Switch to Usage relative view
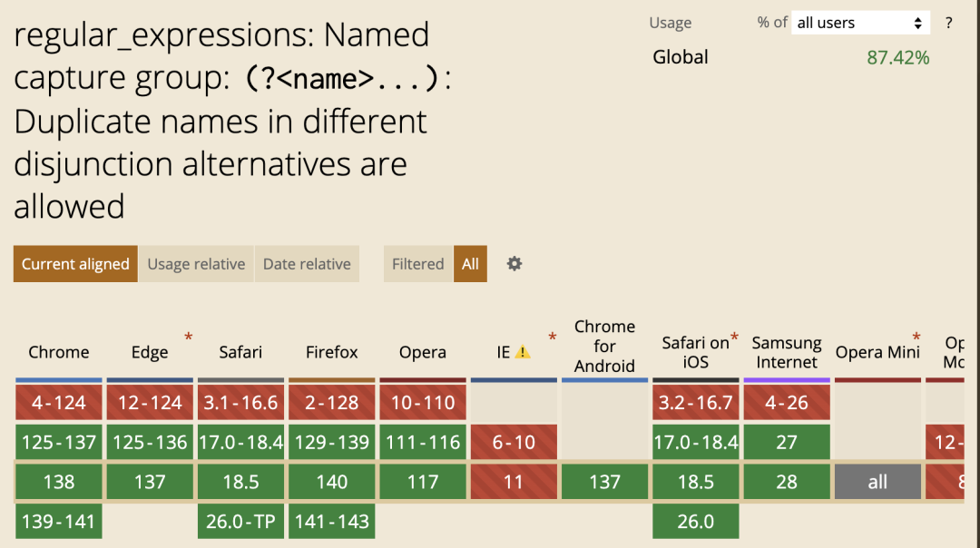Image resolution: width=980 pixels, height=548 pixels. point(196,264)
